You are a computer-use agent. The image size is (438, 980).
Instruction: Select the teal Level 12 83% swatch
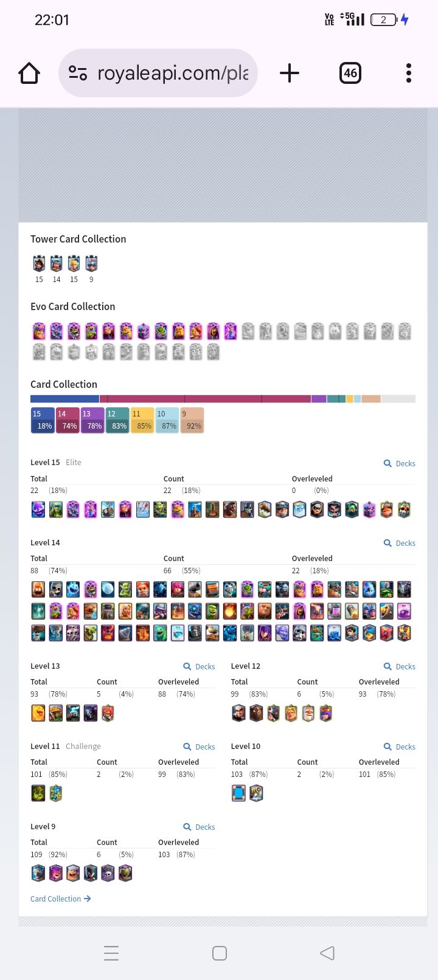117,420
